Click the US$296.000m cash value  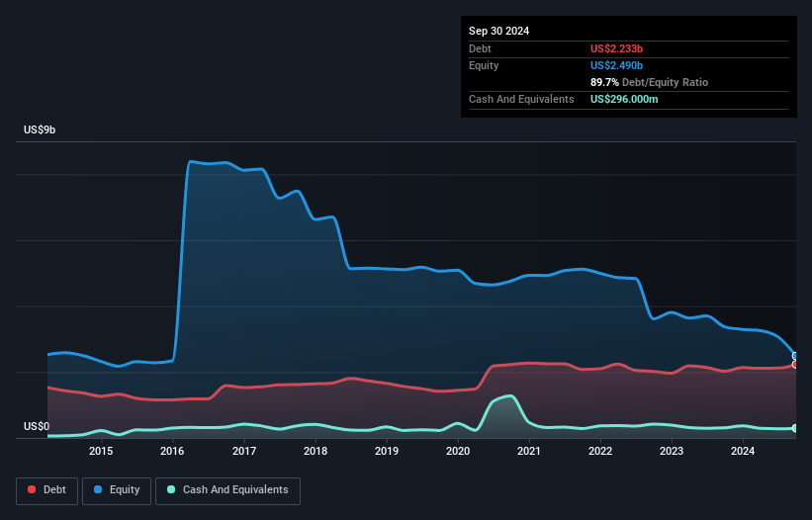click(624, 99)
